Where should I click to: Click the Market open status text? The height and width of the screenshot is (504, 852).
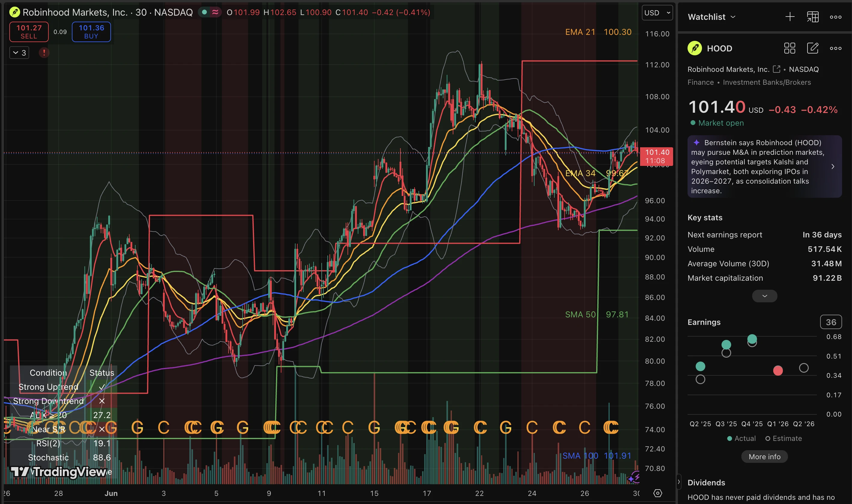point(721,123)
